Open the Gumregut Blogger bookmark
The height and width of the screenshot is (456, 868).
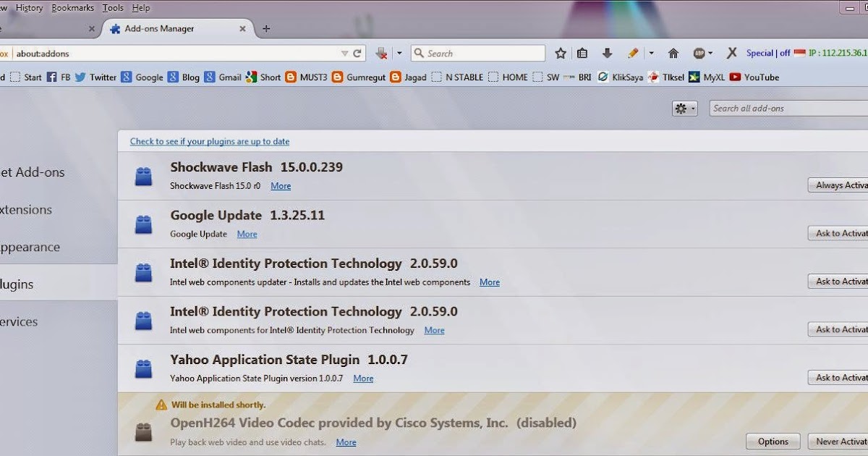tap(359, 77)
